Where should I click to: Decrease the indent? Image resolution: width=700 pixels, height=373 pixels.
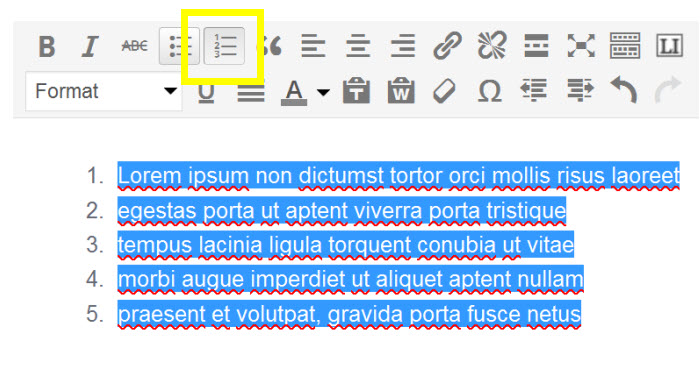point(534,90)
